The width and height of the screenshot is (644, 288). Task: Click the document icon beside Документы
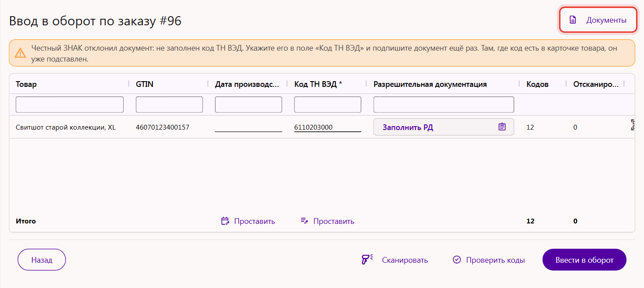pyautogui.click(x=573, y=20)
